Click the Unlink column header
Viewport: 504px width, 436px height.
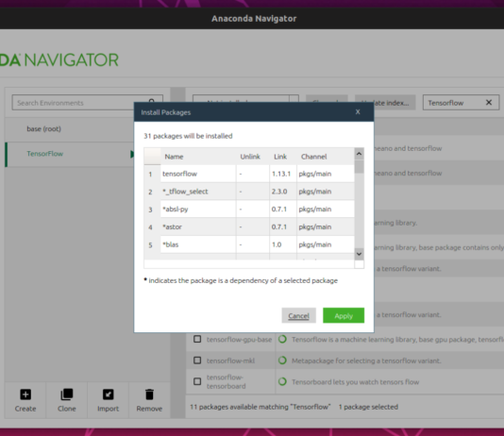pyautogui.click(x=250, y=157)
